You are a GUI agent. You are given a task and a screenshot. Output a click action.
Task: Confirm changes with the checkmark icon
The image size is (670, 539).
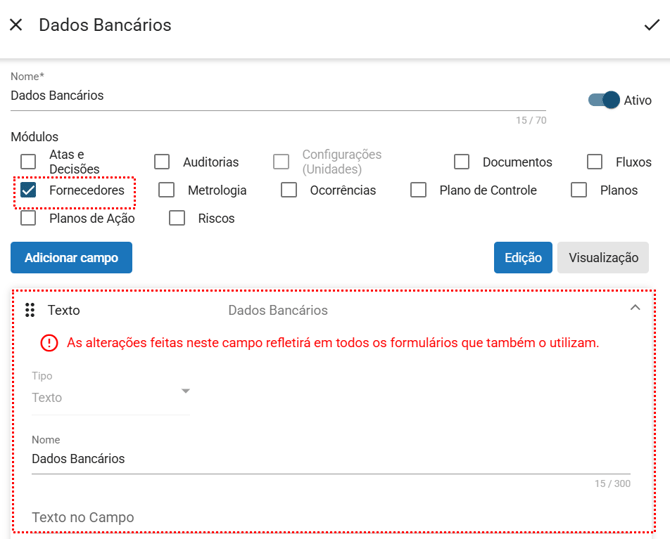tap(652, 25)
